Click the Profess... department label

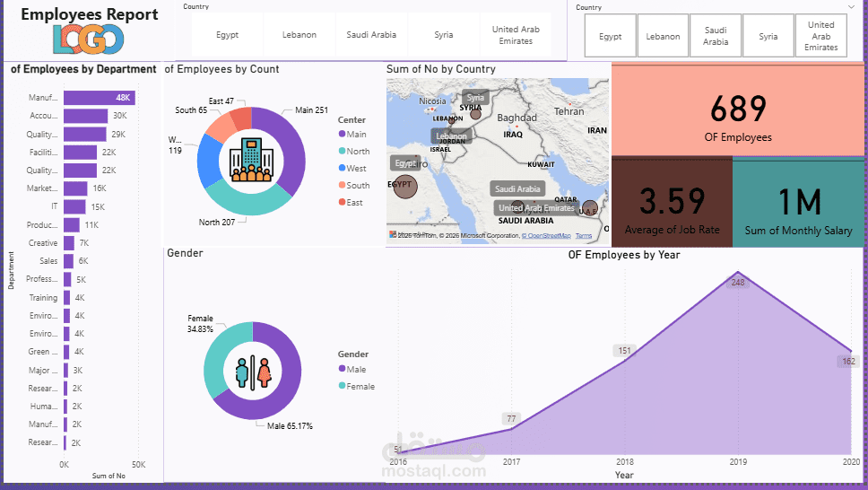[x=41, y=279]
